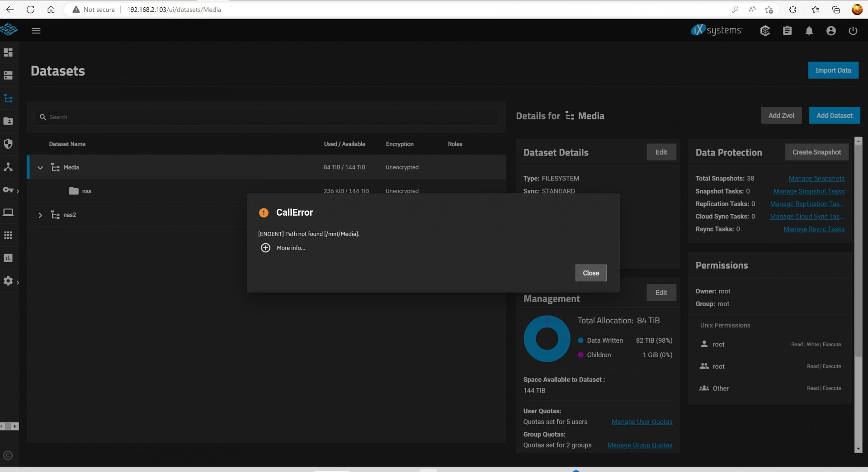The width and height of the screenshot is (868, 472).
Task: Open the hamburger navigation menu
Action: [x=36, y=31]
